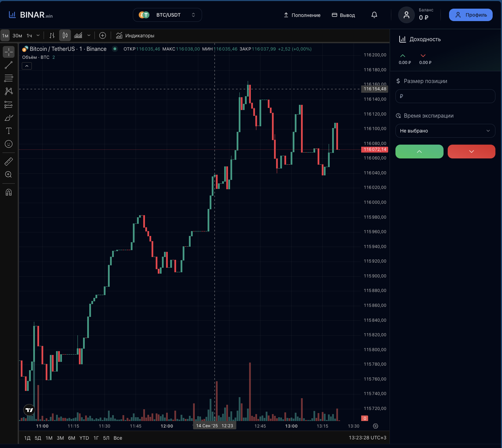Click the red down trade button
The height and width of the screenshot is (448, 502).
pyautogui.click(x=472, y=152)
